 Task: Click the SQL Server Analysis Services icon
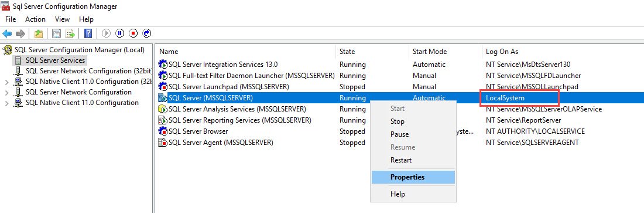pos(163,109)
